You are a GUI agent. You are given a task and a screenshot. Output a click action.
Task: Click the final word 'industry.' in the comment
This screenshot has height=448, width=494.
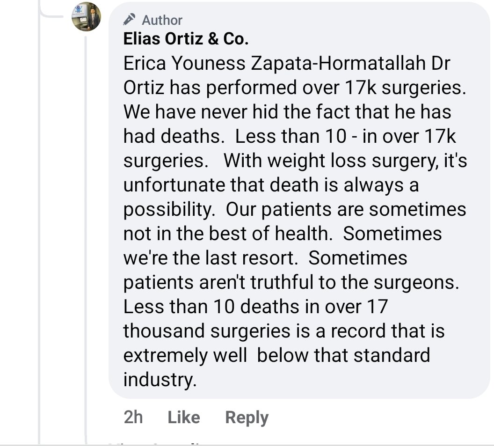160,380
